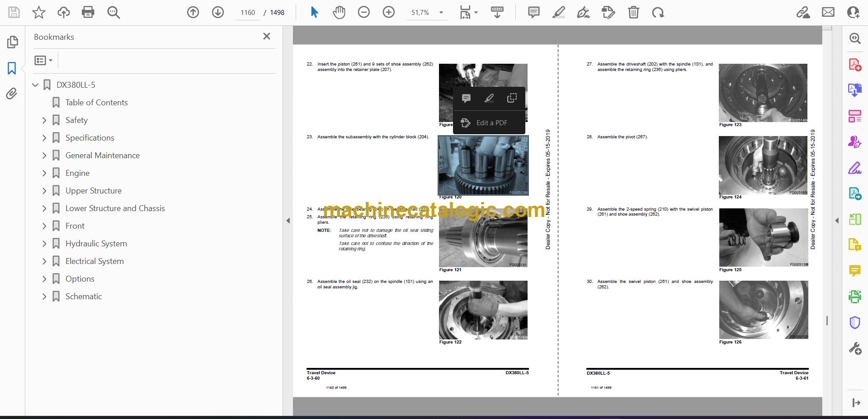Rotate the page view icon
This screenshot has width=868, height=419.
point(658,12)
